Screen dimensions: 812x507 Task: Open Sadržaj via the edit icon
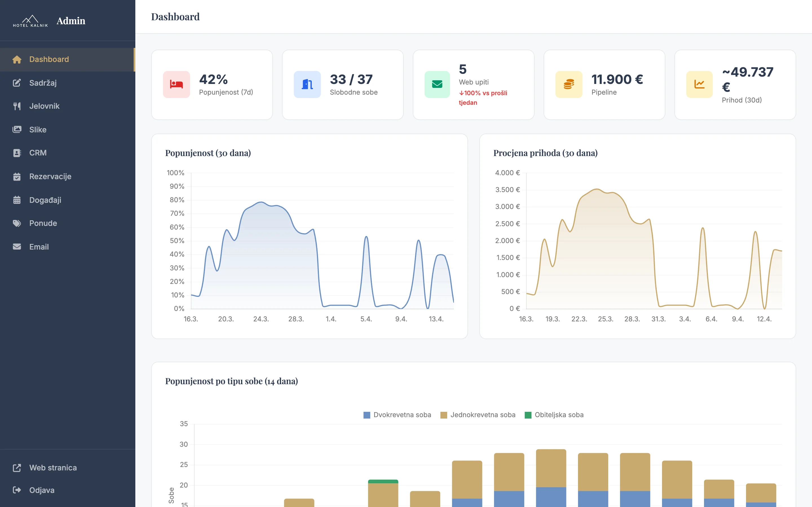pos(17,83)
